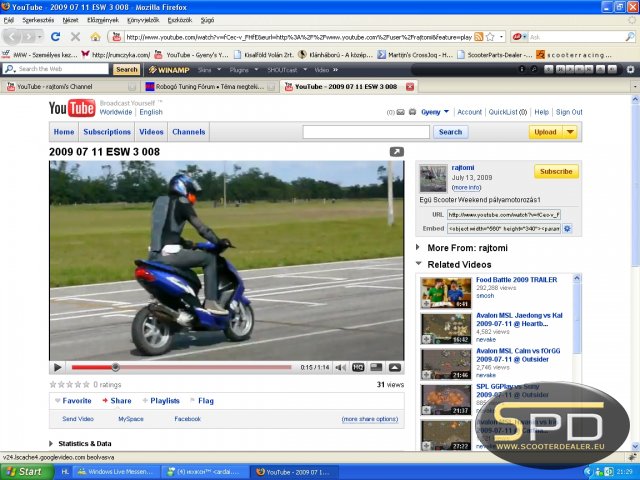Switch player to widescreen size mode
Image resolution: width=640 pixels, height=480 pixels.
376,367
